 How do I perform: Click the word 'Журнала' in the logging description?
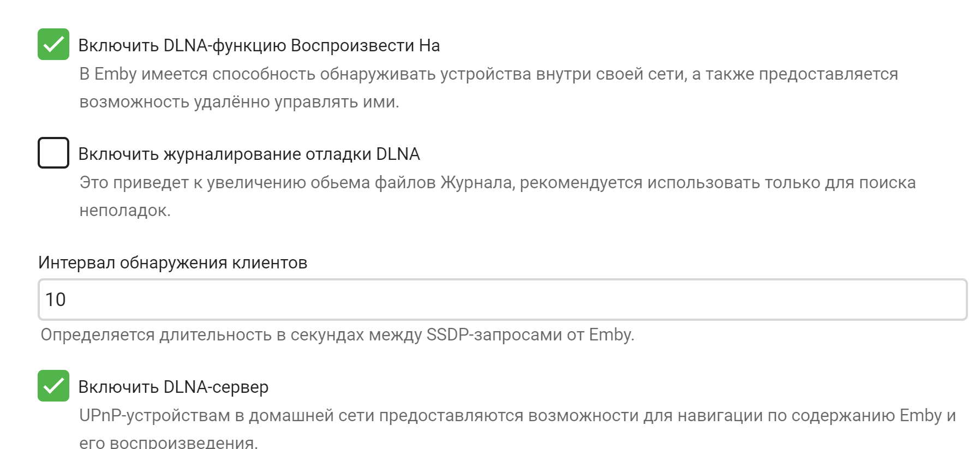pos(477,182)
